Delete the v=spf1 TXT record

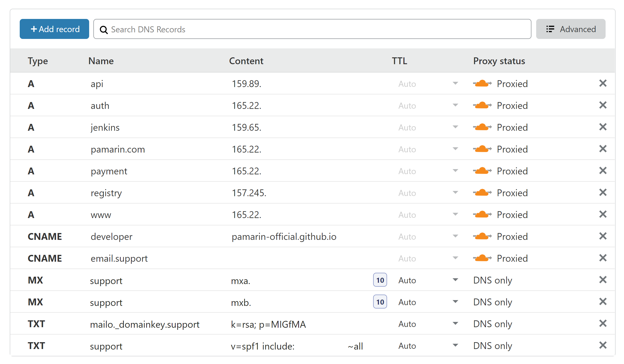pos(602,345)
